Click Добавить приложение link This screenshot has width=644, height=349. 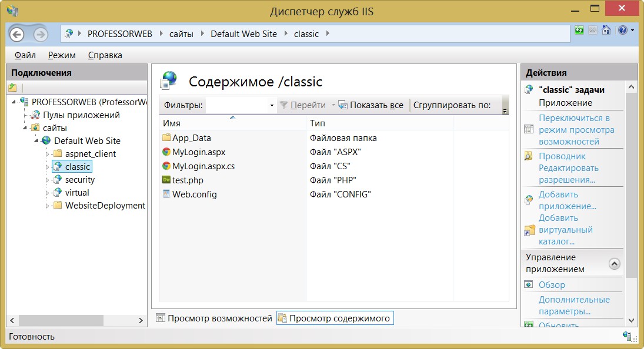tap(567, 200)
